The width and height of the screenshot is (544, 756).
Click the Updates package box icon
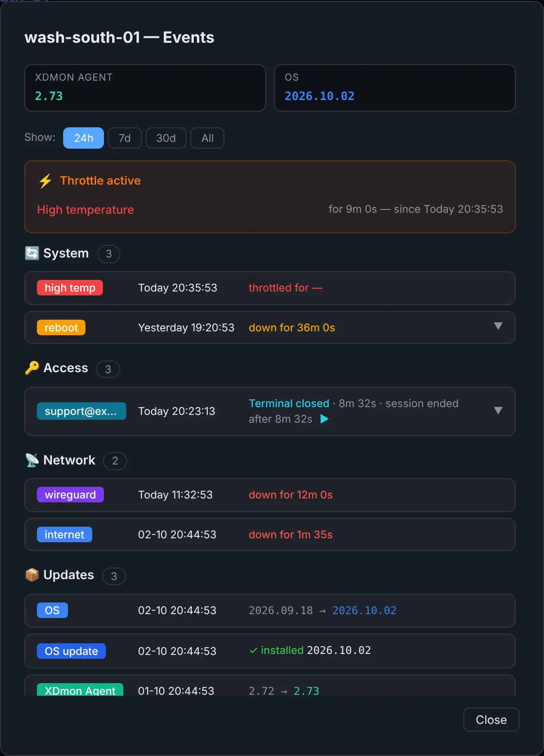tap(32, 575)
